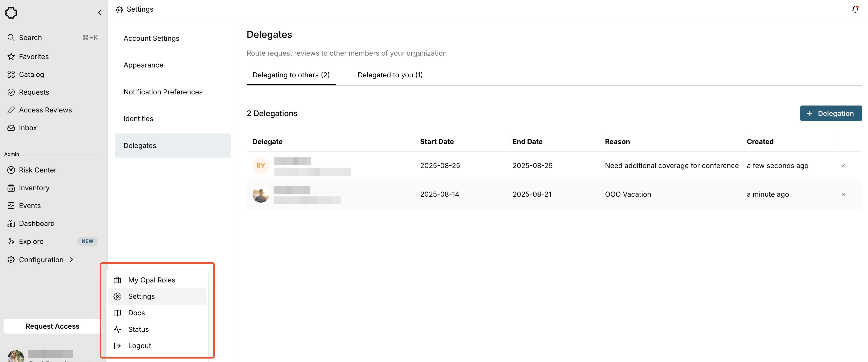Open Favorites via the star icon

coord(11,57)
